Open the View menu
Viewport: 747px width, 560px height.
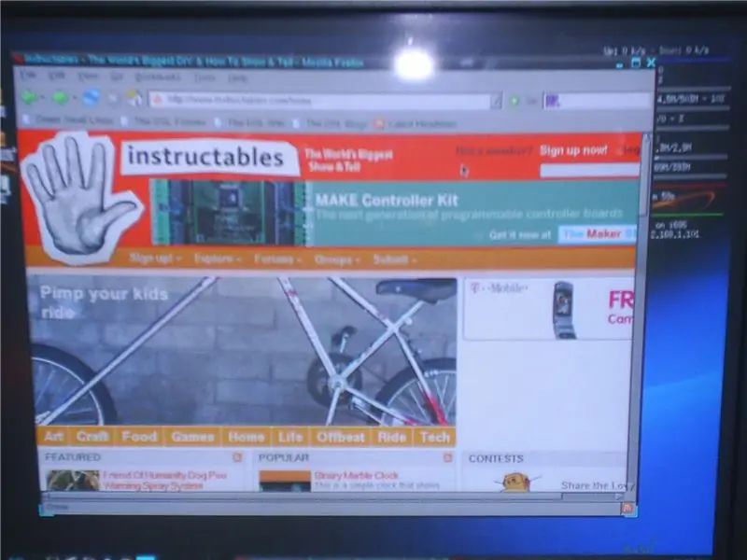[x=88, y=76]
